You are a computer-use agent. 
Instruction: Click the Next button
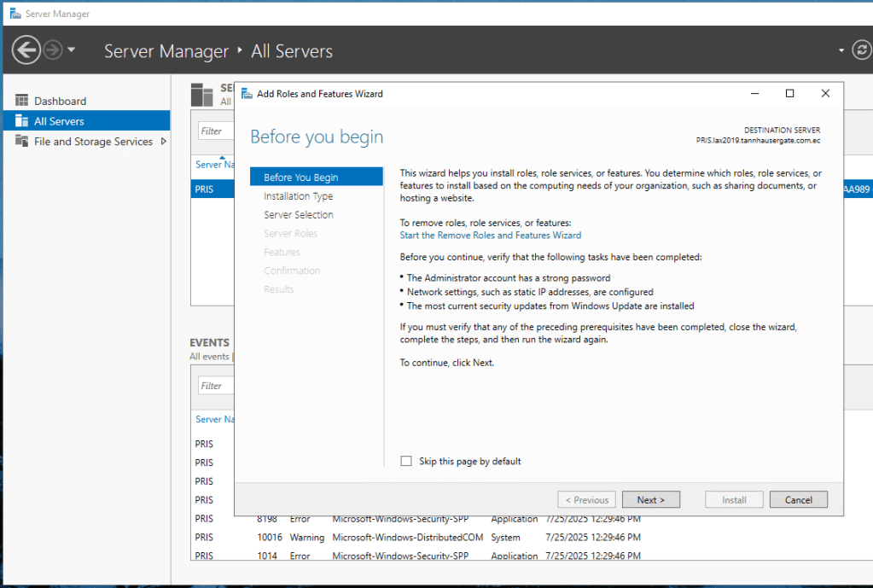[x=650, y=500]
